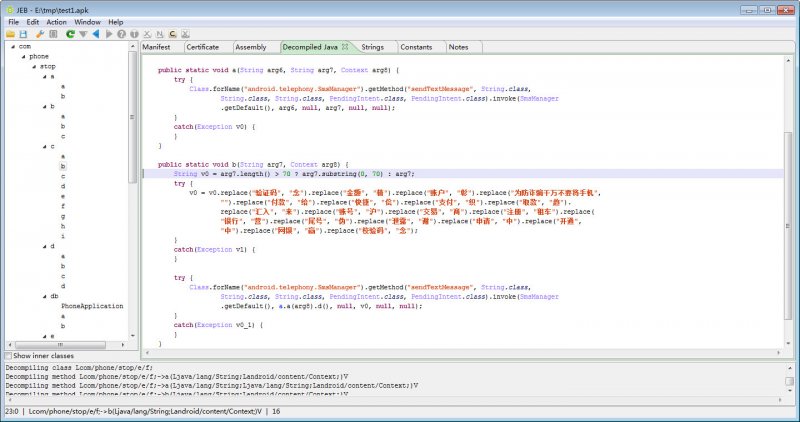Click the code view vertical scrollbar

(788, 226)
